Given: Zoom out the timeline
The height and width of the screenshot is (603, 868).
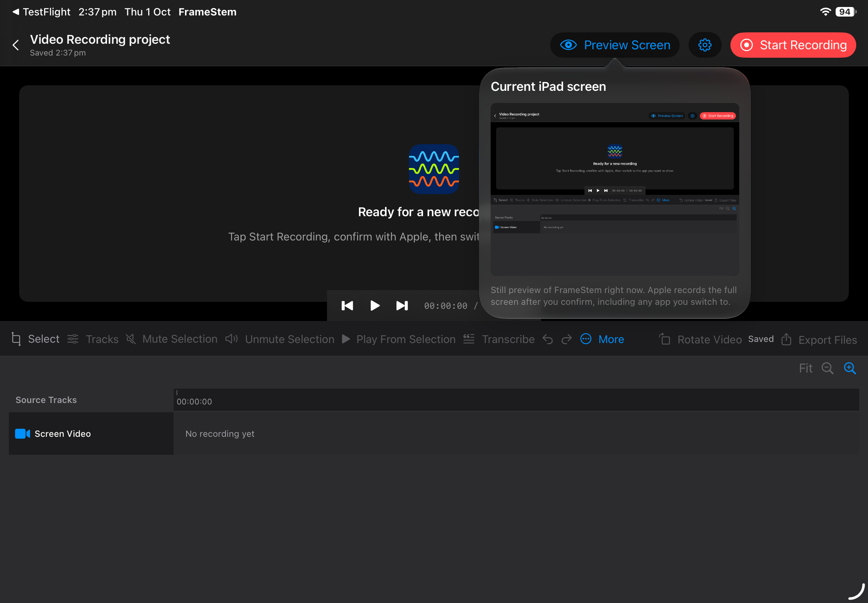Looking at the screenshot, I should 827,368.
